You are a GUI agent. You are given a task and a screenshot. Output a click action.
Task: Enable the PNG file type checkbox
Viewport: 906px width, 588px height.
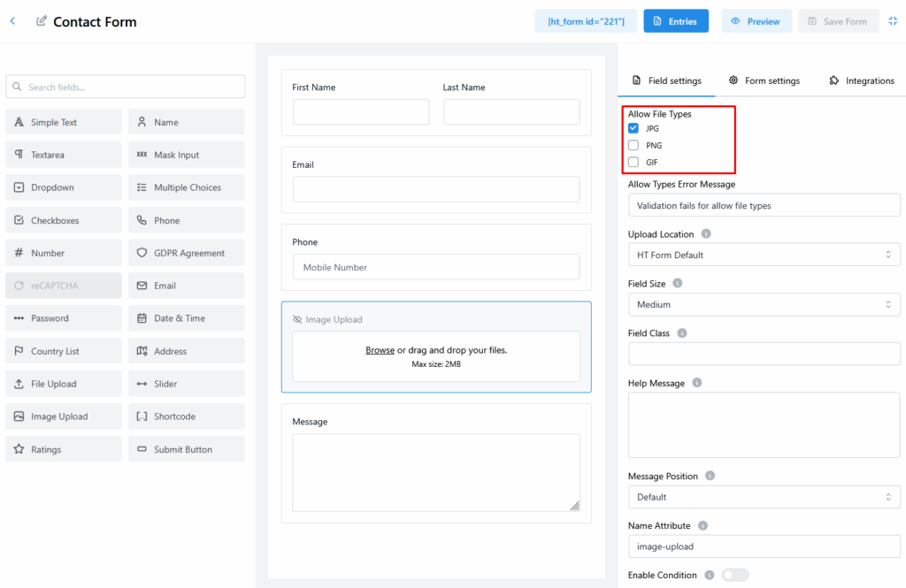(x=633, y=145)
